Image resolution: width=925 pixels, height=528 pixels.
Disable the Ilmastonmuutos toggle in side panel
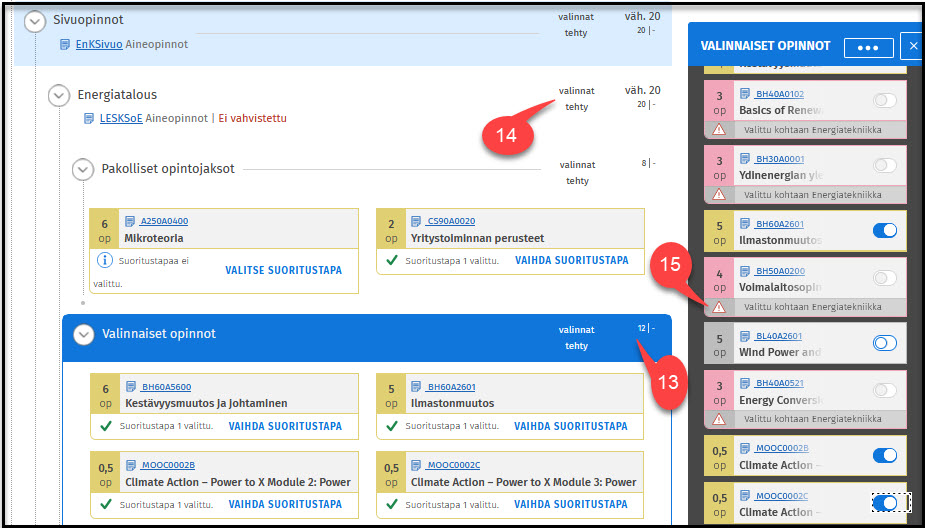[884, 231]
